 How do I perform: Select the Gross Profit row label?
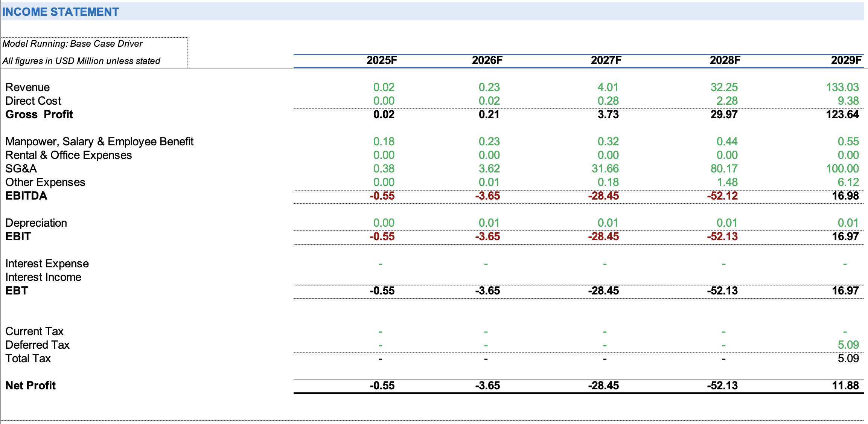pos(39,114)
